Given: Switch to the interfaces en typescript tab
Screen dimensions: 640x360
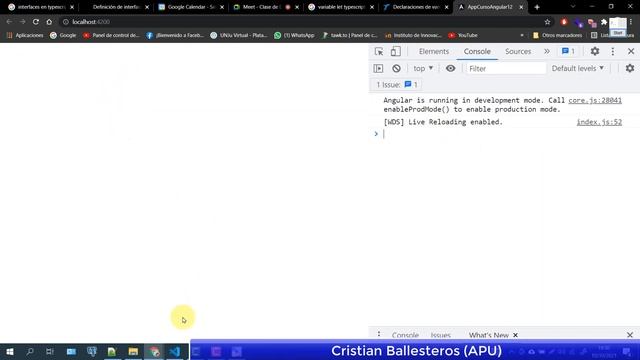Looking at the screenshot, I should pos(41,7).
